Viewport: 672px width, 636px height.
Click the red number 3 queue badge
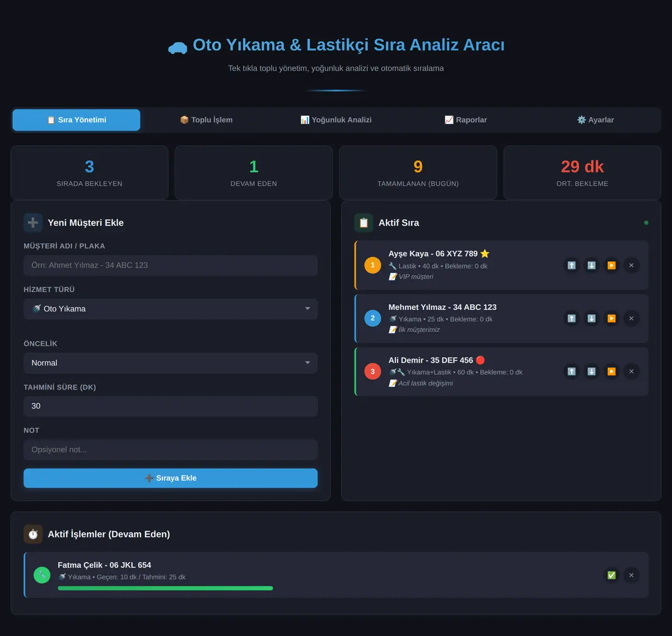pyautogui.click(x=373, y=372)
